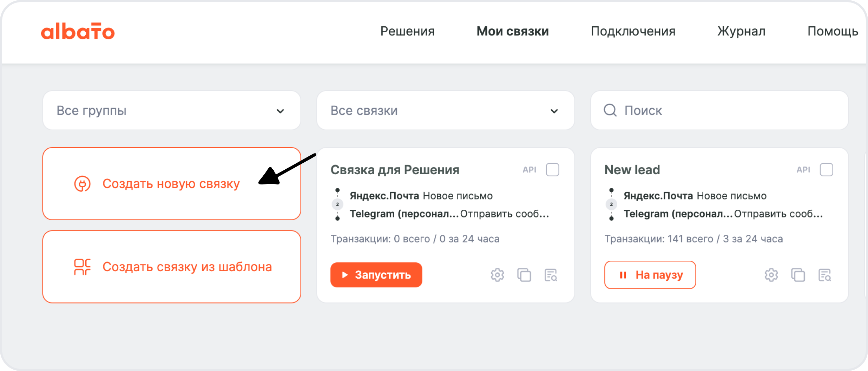This screenshot has height=371, width=868.
Task: Check the API box on New lead card
Action: coord(826,170)
